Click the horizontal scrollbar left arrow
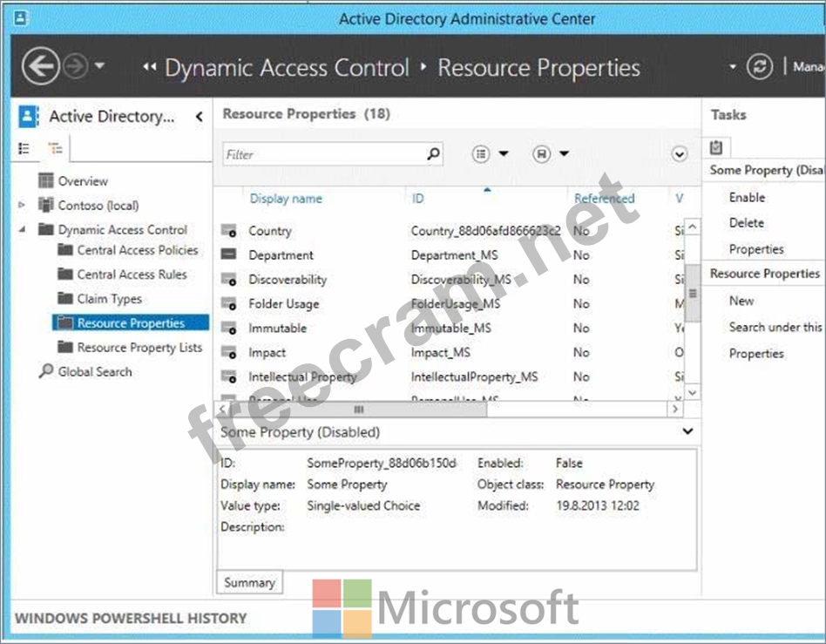Viewport: 826px width, 644px height. point(222,409)
